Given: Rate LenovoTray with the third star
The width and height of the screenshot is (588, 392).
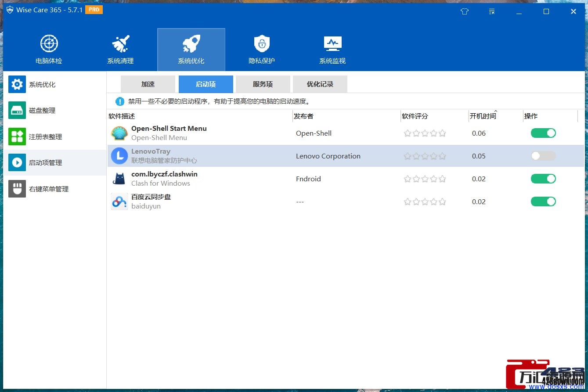Looking at the screenshot, I should point(425,156).
